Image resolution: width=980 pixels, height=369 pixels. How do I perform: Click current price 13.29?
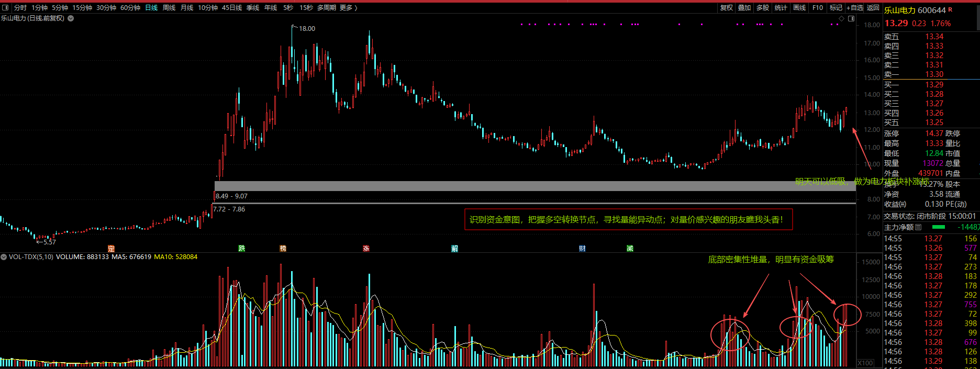(896, 23)
